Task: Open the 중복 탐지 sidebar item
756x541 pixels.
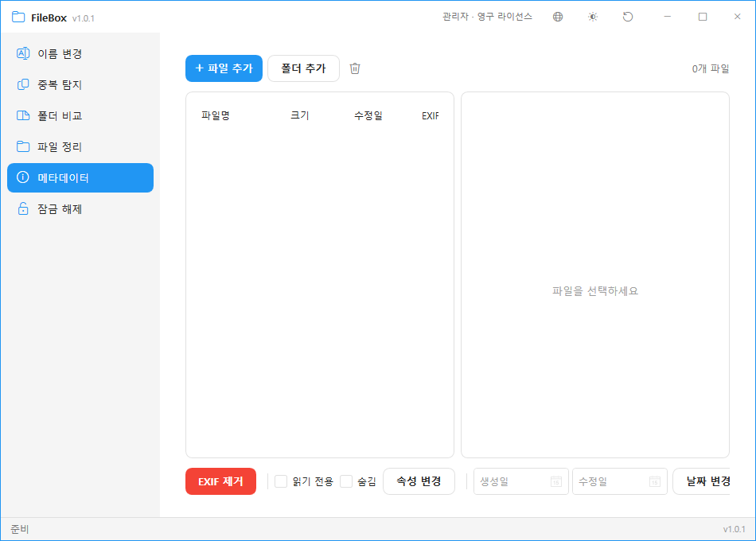Action: (x=80, y=85)
